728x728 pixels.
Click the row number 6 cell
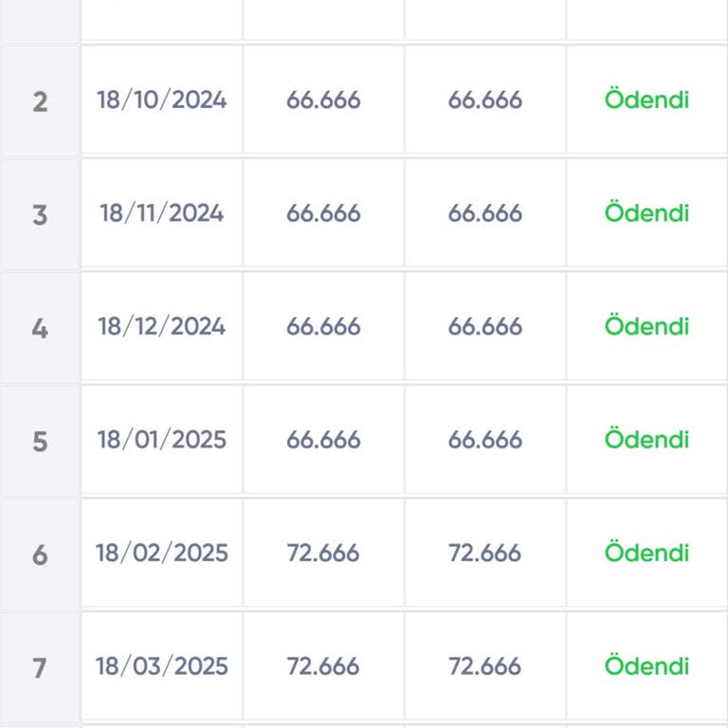coord(40,555)
